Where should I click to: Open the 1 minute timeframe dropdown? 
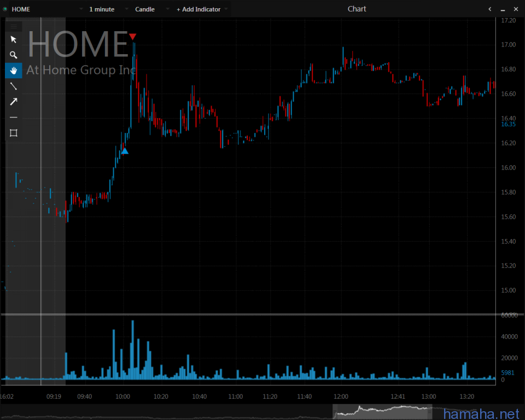(x=126, y=9)
